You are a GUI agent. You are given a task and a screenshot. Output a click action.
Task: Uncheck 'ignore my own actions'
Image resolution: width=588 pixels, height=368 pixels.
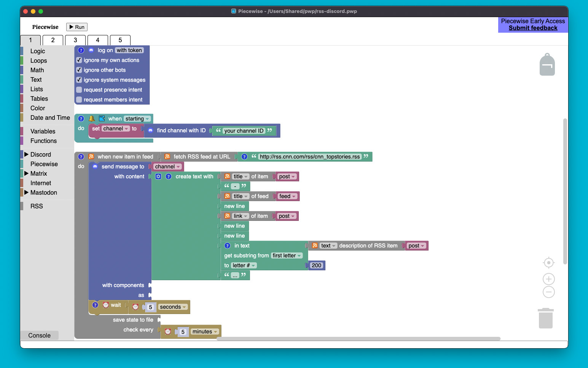tap(79, 60)
